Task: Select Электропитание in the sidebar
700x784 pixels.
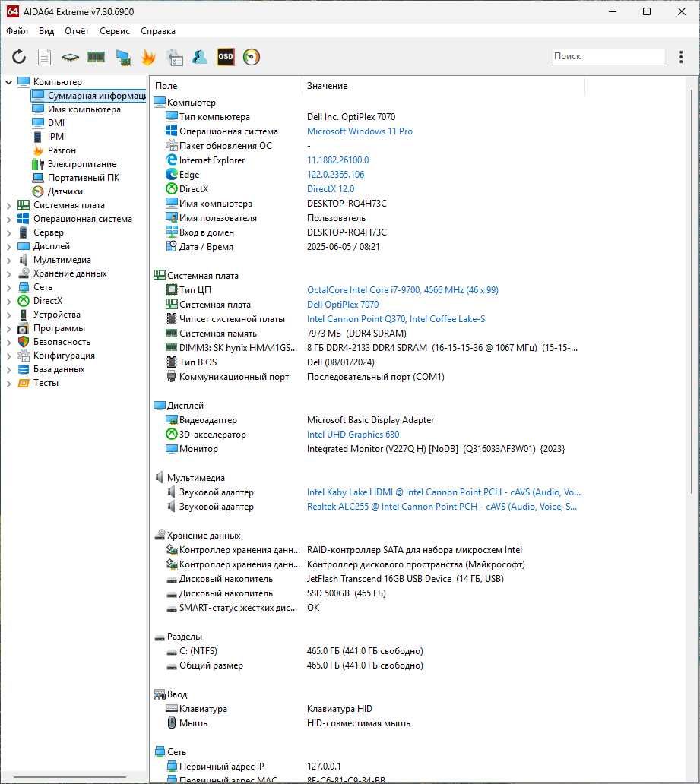Action: coord(81,164)
